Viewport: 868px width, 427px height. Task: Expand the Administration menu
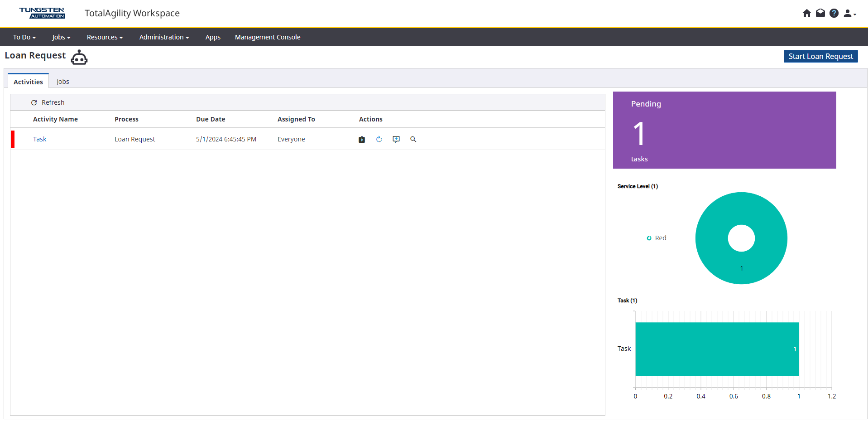click(164, 37)
